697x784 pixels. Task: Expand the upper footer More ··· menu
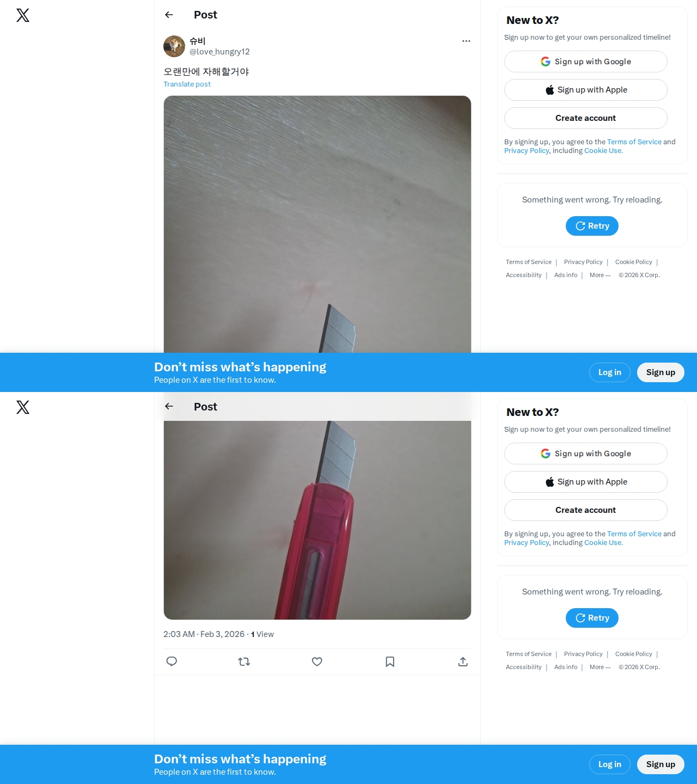point(600,275)
